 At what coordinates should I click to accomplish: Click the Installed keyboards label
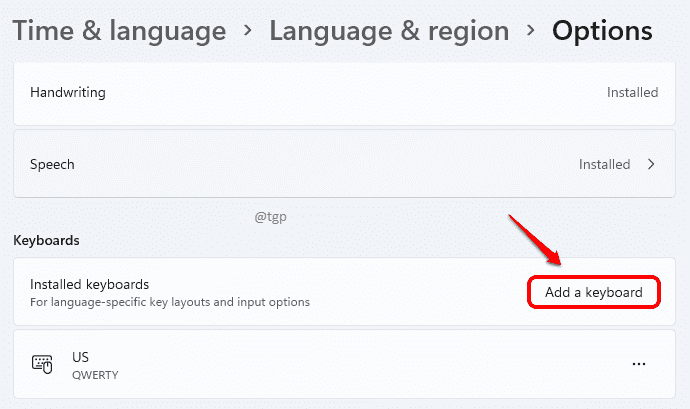coord(89,284)
